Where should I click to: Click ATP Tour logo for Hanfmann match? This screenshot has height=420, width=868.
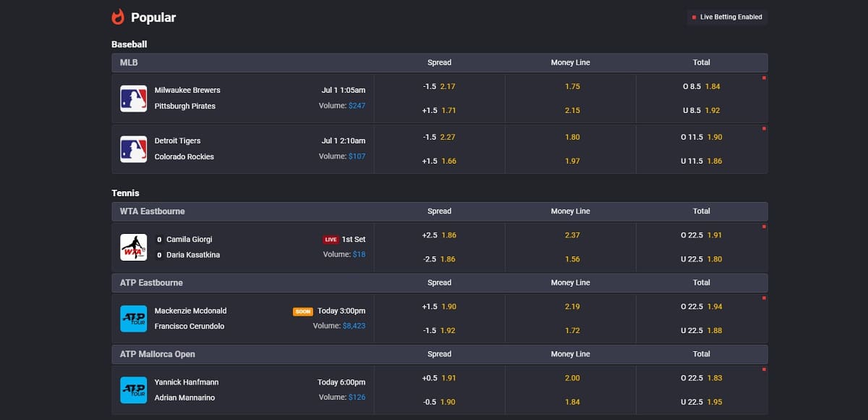click(133, 390)
